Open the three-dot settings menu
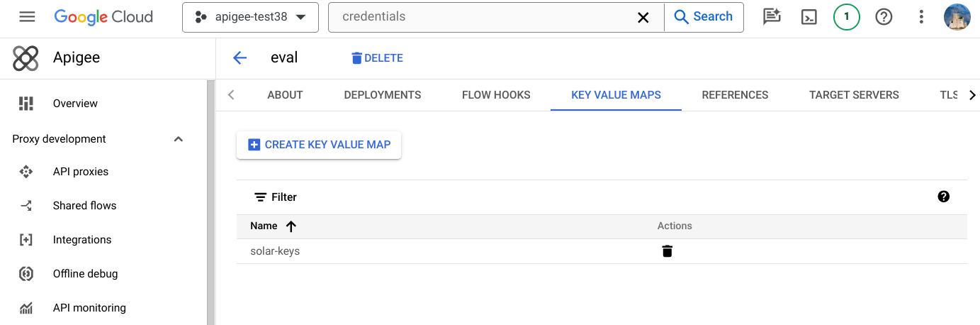This screenshot has width=980, height=325. click(921, 17)
